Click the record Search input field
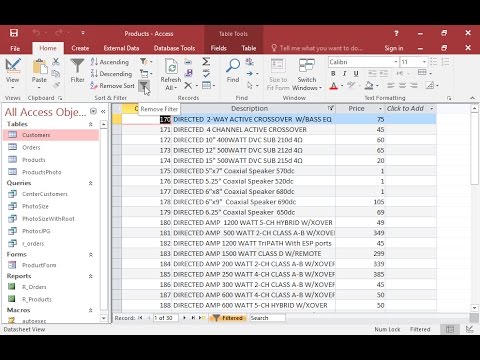The height and width of the screenshot is (360, 480). (x=267, y=318)
